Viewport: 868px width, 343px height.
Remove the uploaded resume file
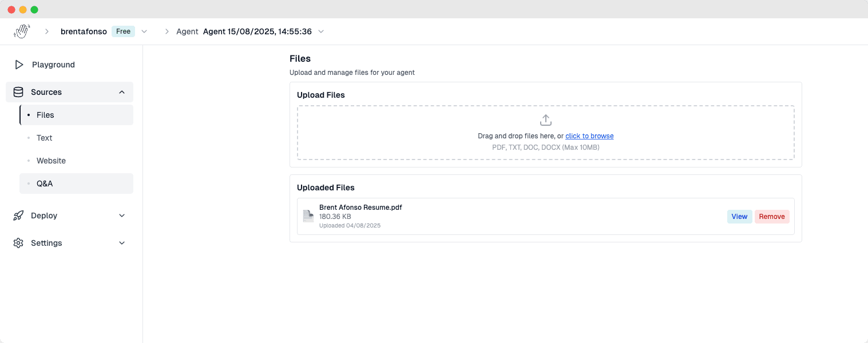point(772,216)
